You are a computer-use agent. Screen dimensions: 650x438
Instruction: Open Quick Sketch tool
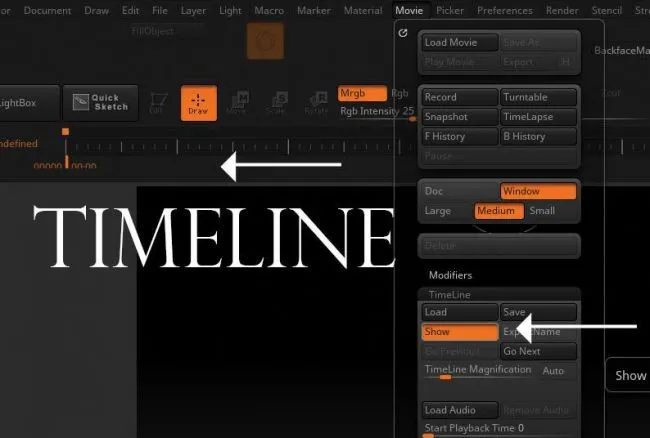pos(100,103)
